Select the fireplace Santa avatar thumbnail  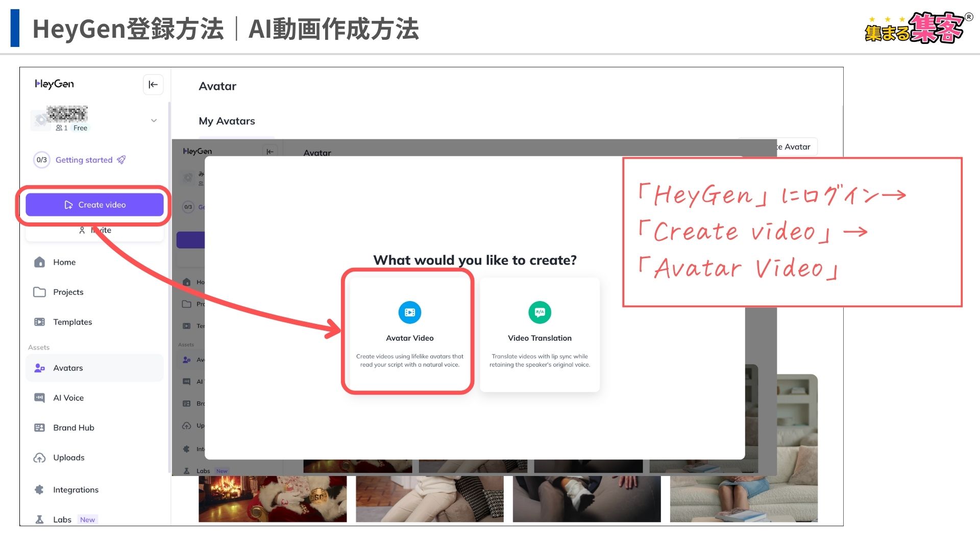(x=273, y=499)
